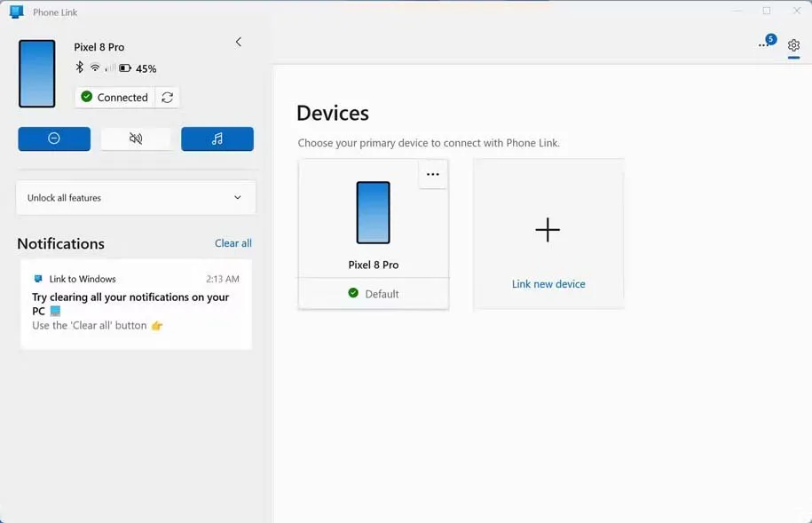Click the plus icon to add device
Screen dimensions: 812x523
click(548, 230)
